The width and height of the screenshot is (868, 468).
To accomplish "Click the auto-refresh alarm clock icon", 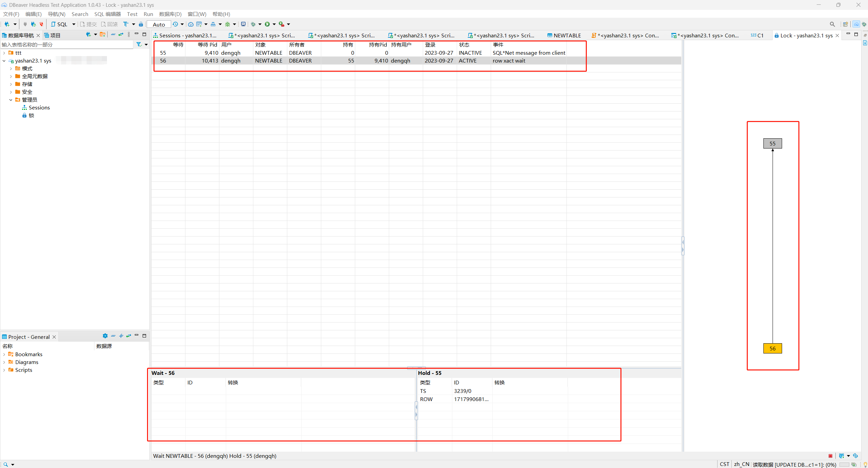I will (841, 456).
